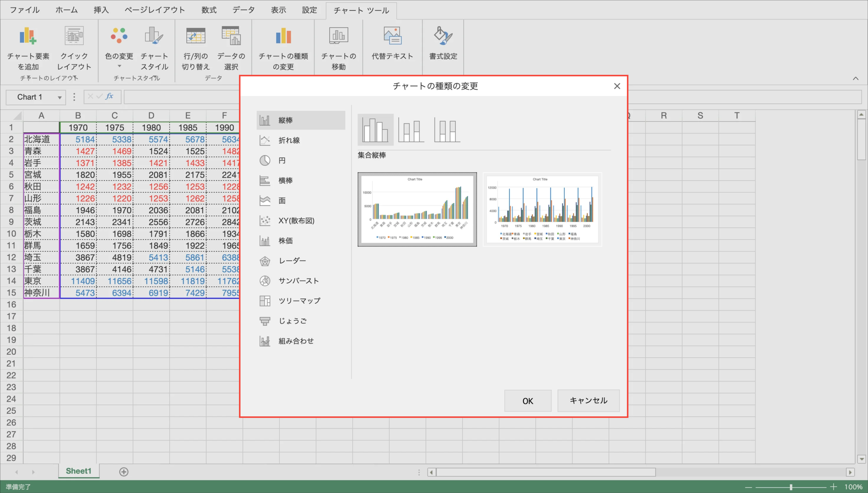Click the Add Chart Element icon
Viewport: 868px width, 493px height.
28,36
